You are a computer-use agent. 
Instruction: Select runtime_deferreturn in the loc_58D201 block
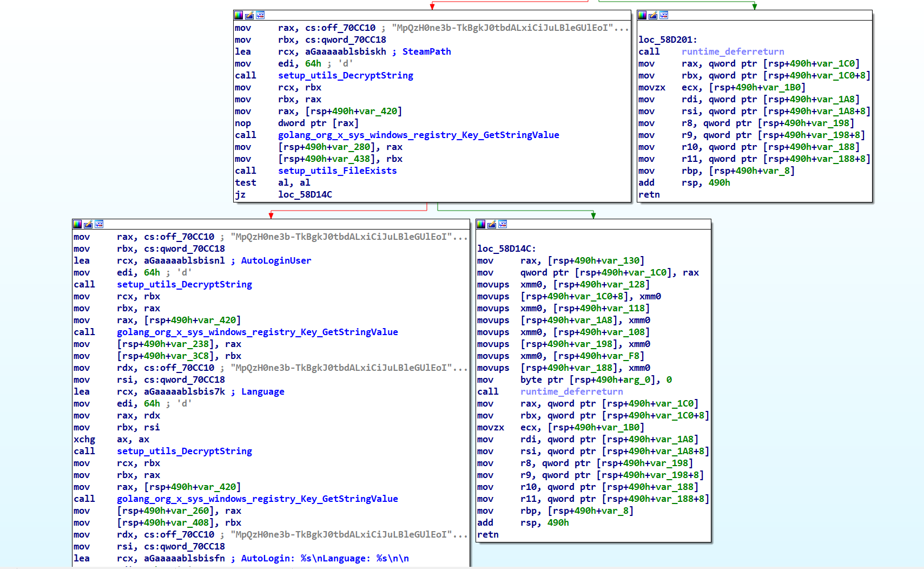[x=732, y=52]
